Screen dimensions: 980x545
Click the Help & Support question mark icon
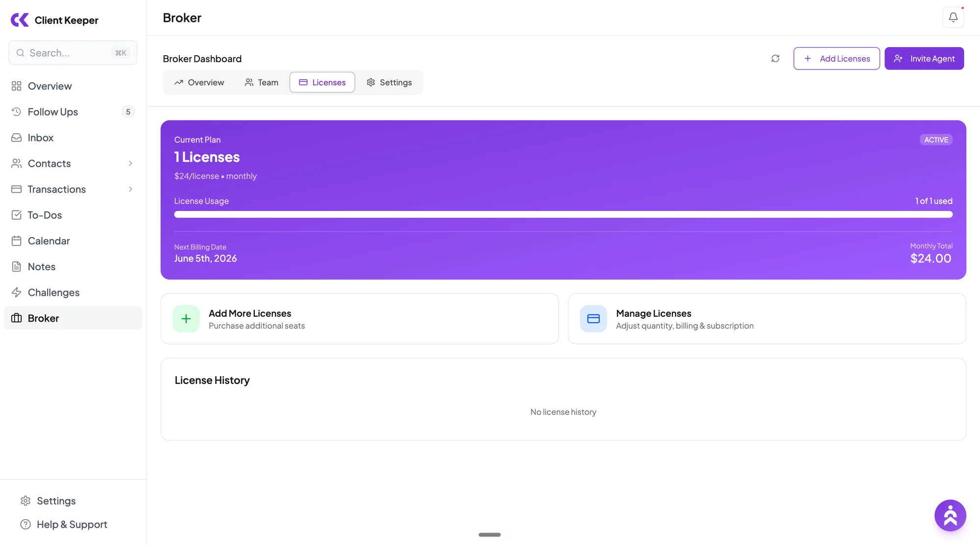(25, 524)
